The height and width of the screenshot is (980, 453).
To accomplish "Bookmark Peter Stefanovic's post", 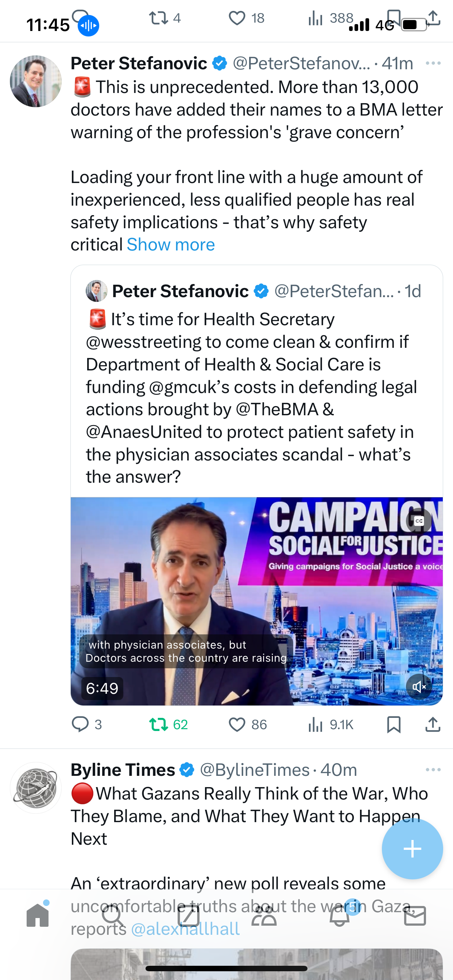I will pyautogui.click(x=394, y=724).
